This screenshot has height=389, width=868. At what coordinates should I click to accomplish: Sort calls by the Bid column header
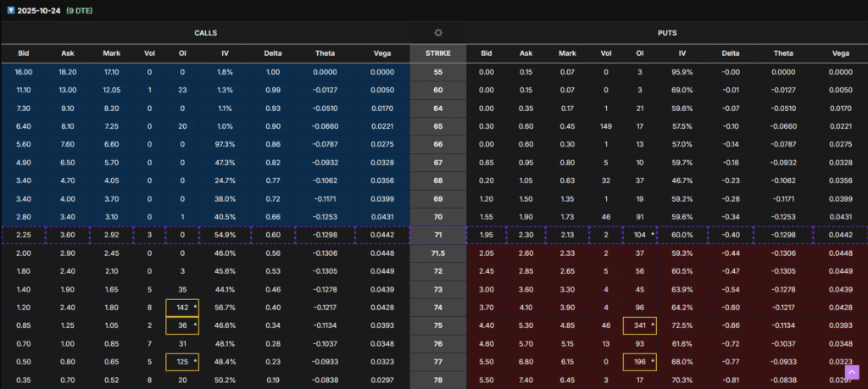24,53
